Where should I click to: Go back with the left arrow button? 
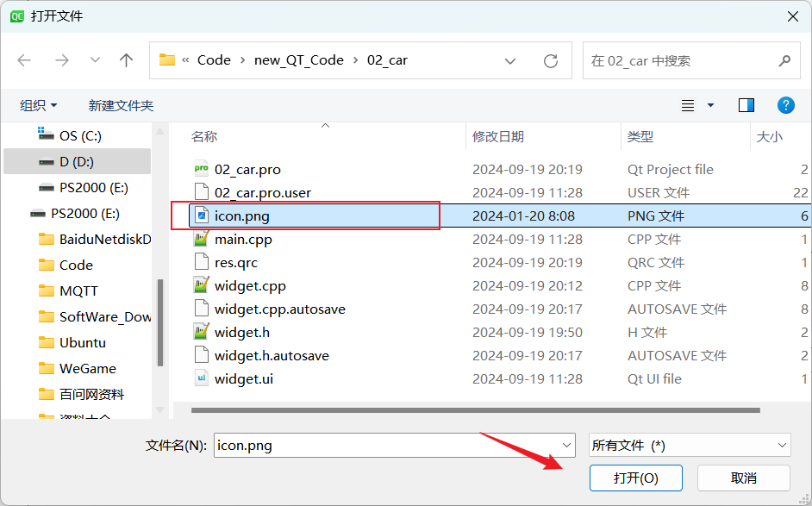point(24,60)
